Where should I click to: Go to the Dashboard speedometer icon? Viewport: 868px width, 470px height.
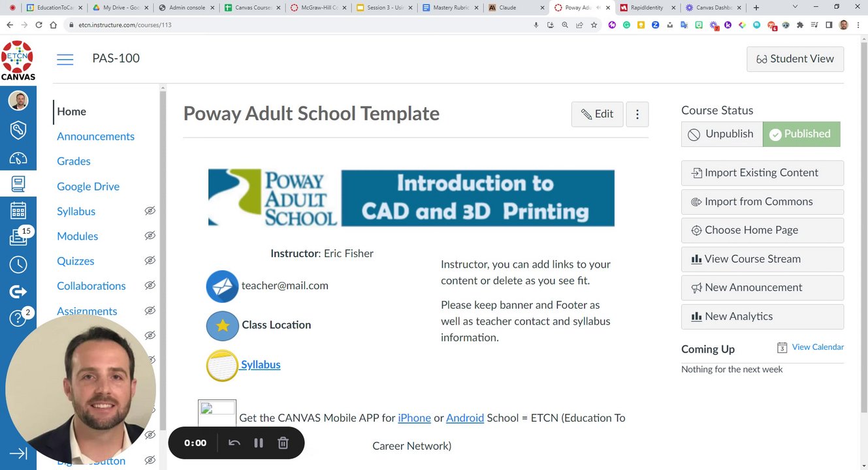click(x=18, y=158)
